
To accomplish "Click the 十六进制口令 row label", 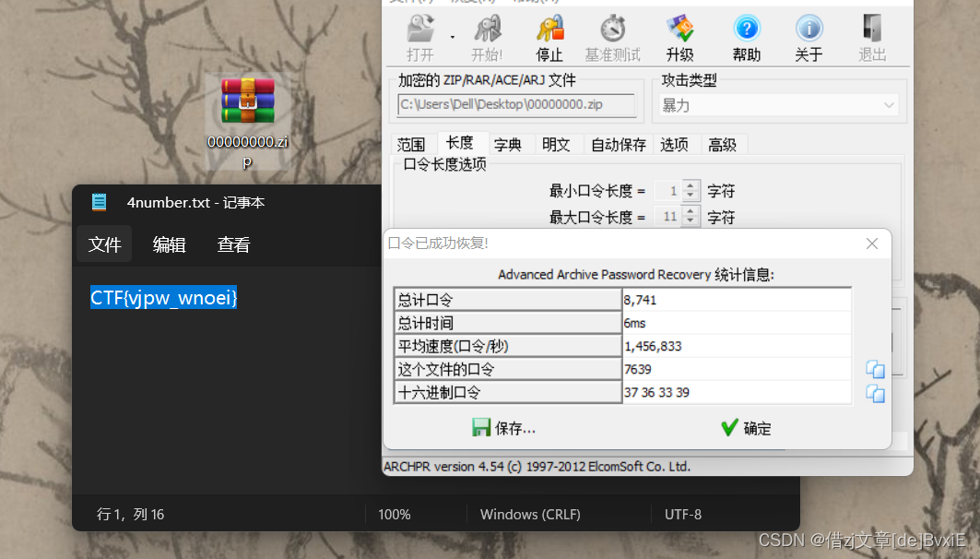I will tap(507, 393).
